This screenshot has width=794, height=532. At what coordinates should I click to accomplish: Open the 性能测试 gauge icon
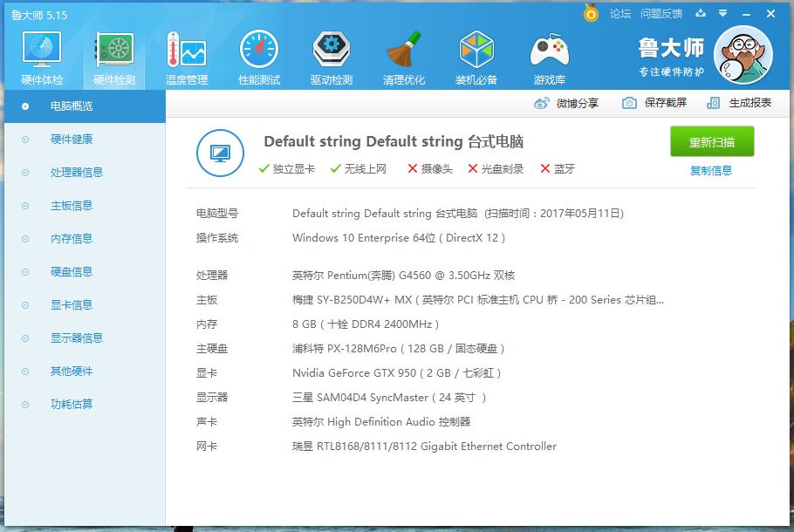(x=259, y=52)
